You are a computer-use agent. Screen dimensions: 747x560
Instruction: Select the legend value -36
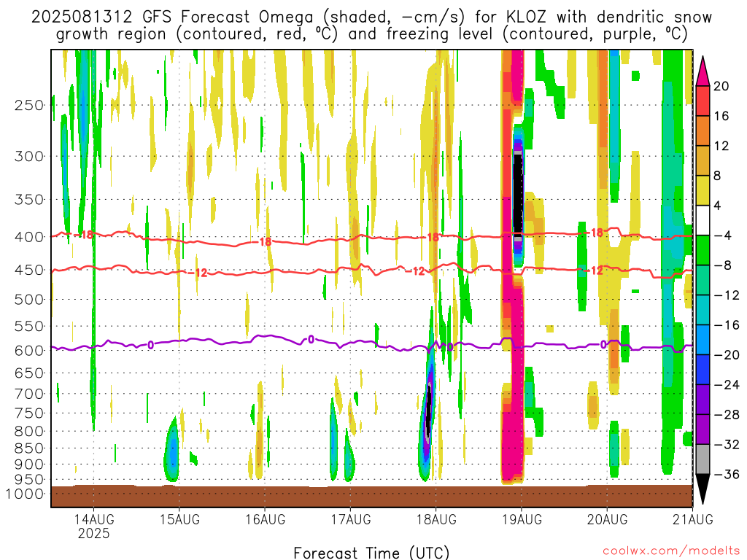pyautogui.click(x=727, y=474)
